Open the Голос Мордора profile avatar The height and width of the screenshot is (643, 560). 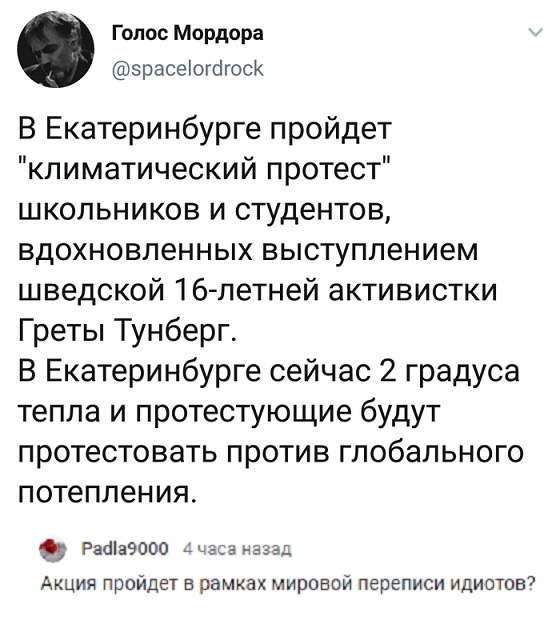(x=56, y=50)
